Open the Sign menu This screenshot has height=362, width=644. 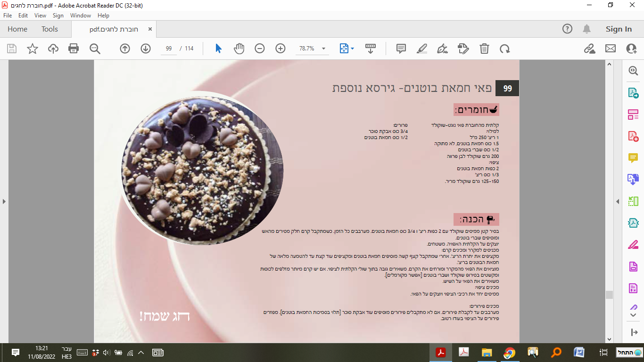[x=58, y=16]
